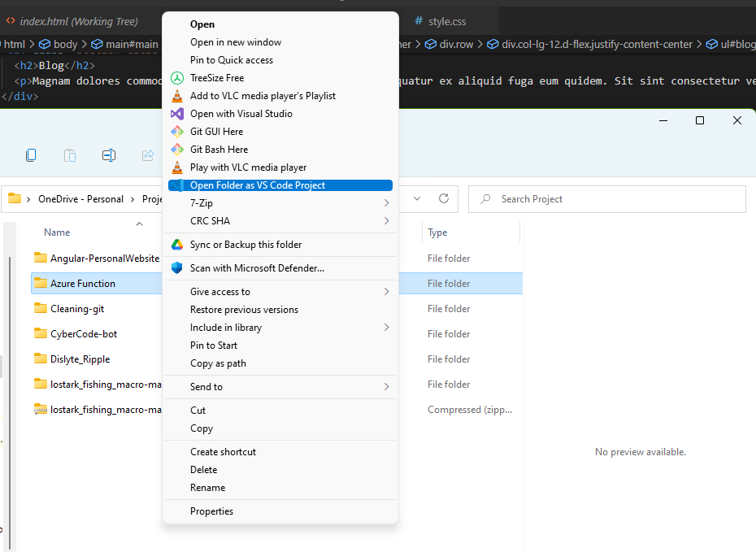This screenshot has width=756, height=552.
Task: Click the Microsoft Defender shield icon
Action: pos(177,268)
